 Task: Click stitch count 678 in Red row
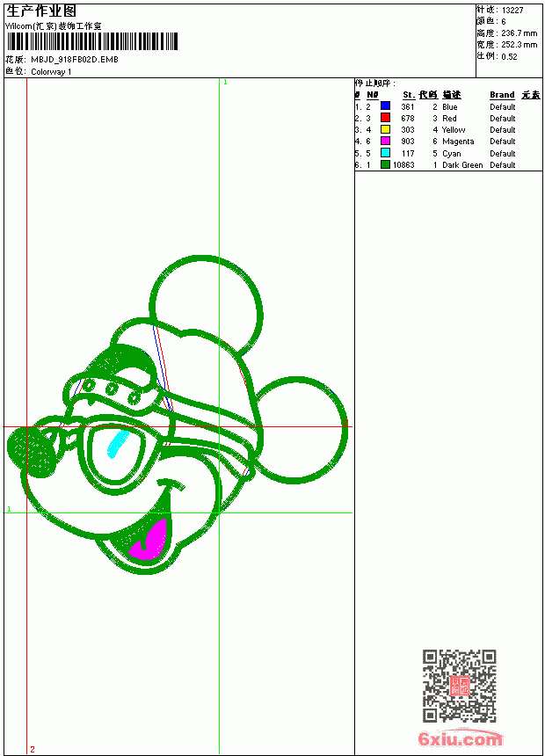[x=408, y=118]
